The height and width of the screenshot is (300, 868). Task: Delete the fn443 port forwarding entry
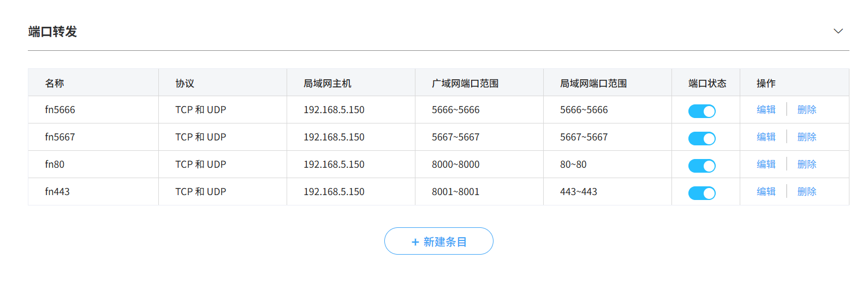coord(807,192)
